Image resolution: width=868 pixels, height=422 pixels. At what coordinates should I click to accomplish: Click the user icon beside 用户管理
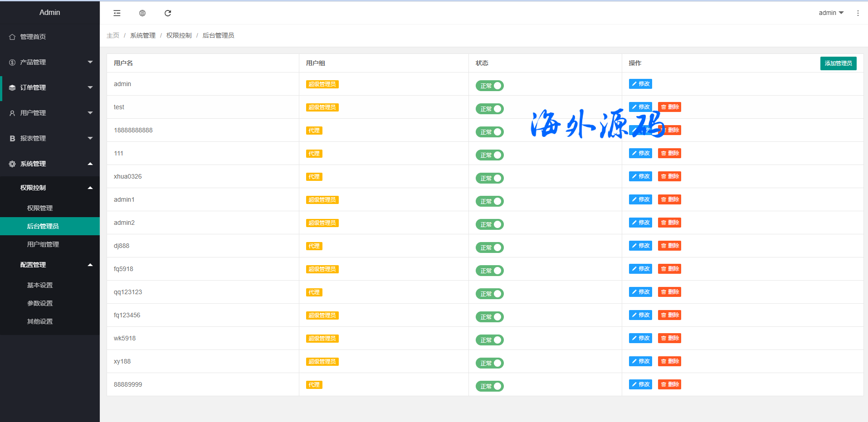point(12,113)
